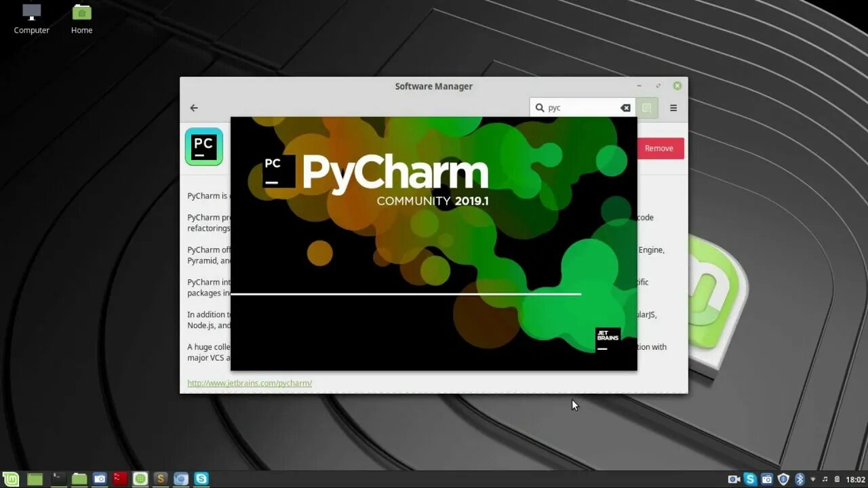The height and width of the screenshot is (488, 868).
Task: Switch to Software Manager taskbar item
Action: pyautogui.click(x=140, y=479)
